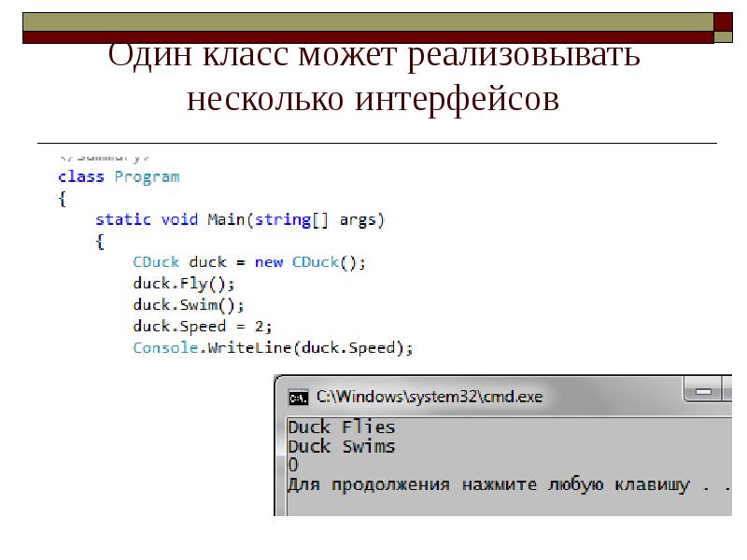The height and width of the screenshot is (560, 747).
Task: Click the slide title 'Один класс может реализовывать'
Action: point(373,56)
